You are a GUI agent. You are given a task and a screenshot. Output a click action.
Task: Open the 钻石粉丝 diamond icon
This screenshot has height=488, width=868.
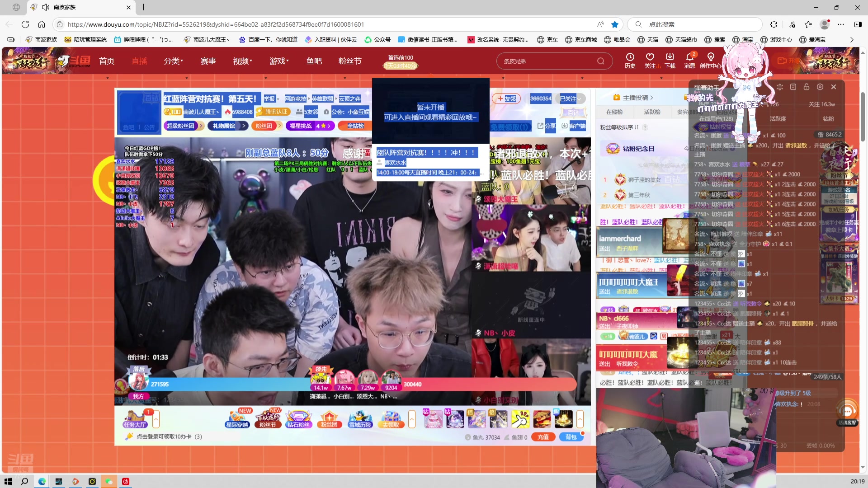[299, 419]
